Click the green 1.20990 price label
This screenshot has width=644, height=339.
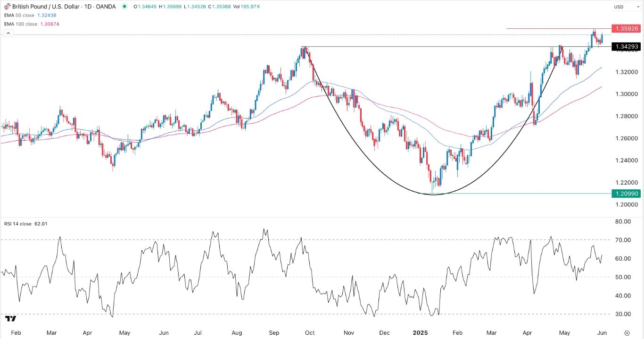click(x=625, y=194)
